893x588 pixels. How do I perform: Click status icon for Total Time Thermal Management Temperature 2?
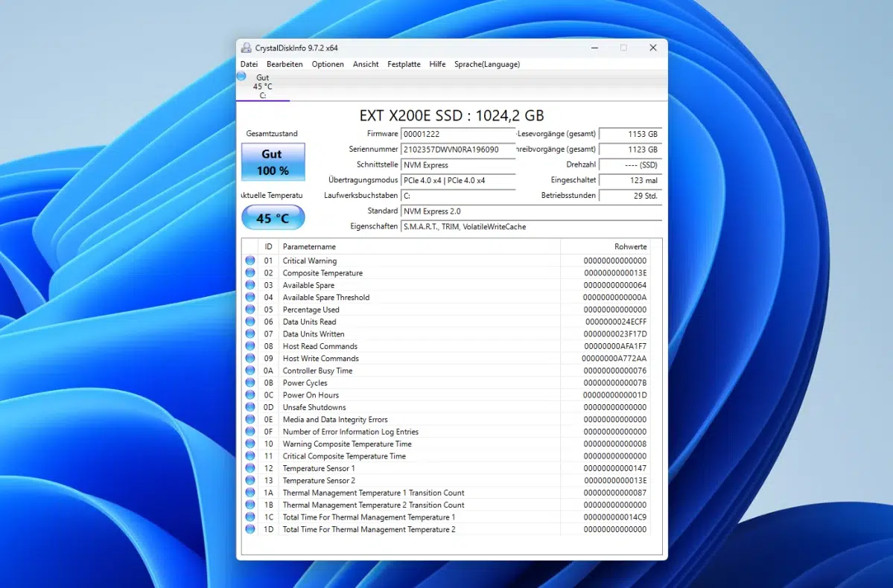250,529
